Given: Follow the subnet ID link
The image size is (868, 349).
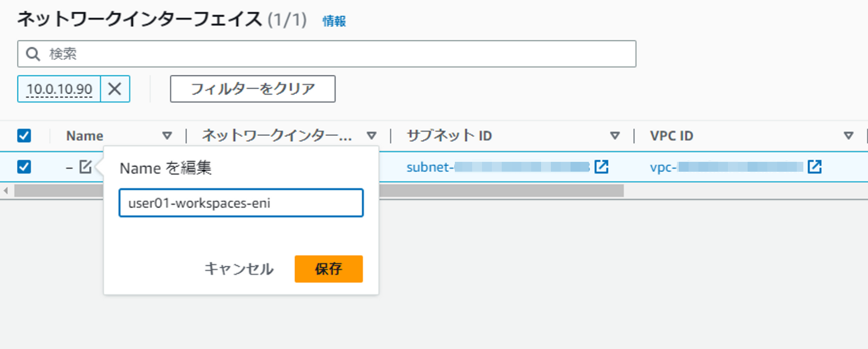Looking at the screenshot, I should click(468, 166).
